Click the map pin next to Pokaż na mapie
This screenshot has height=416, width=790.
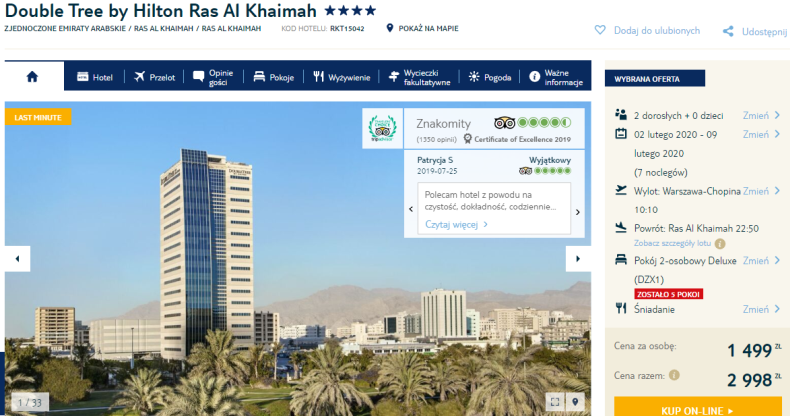pyautogui.click(x=389, y=28)
